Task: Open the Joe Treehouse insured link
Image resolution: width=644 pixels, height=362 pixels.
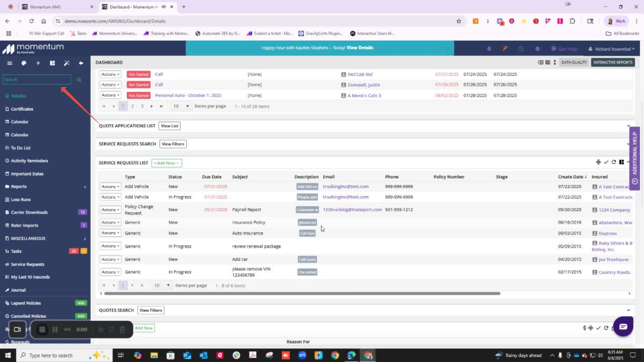Action: tap(613, 259)
